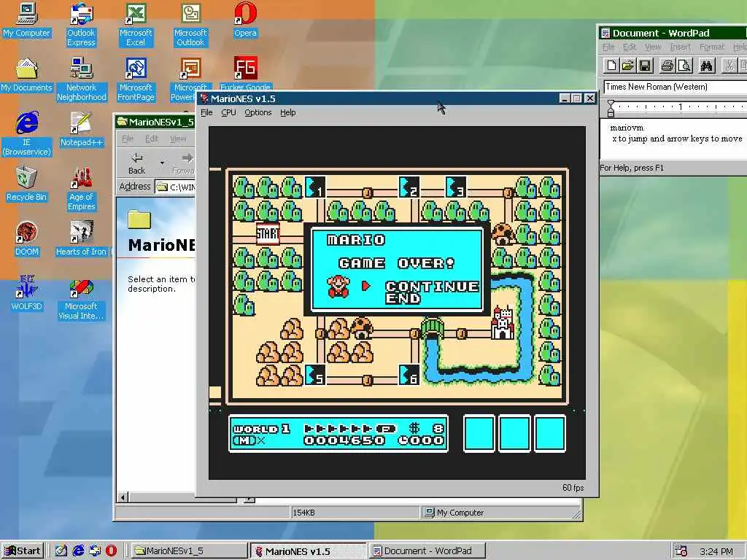Viewport: 747px width, 560px height.
Task: Open the Format menu in WordPad
Action: pyautogui.click(x=712, y=47)
